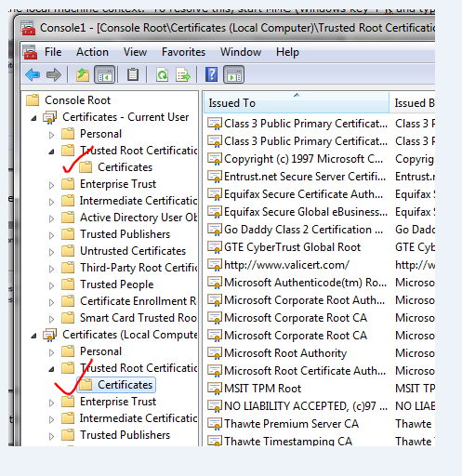The image size is (462, 476).
Task: Click the Up one level folder icon
Action: point(83,74)
